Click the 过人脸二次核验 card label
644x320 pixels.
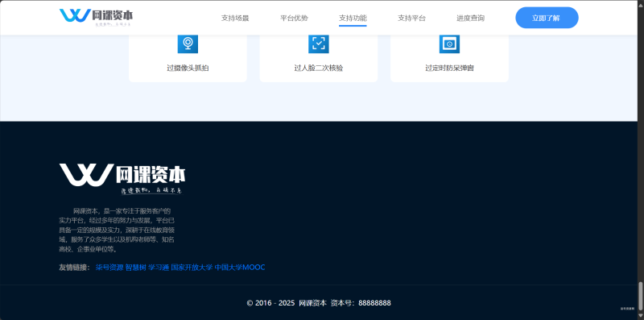[318, 69]
